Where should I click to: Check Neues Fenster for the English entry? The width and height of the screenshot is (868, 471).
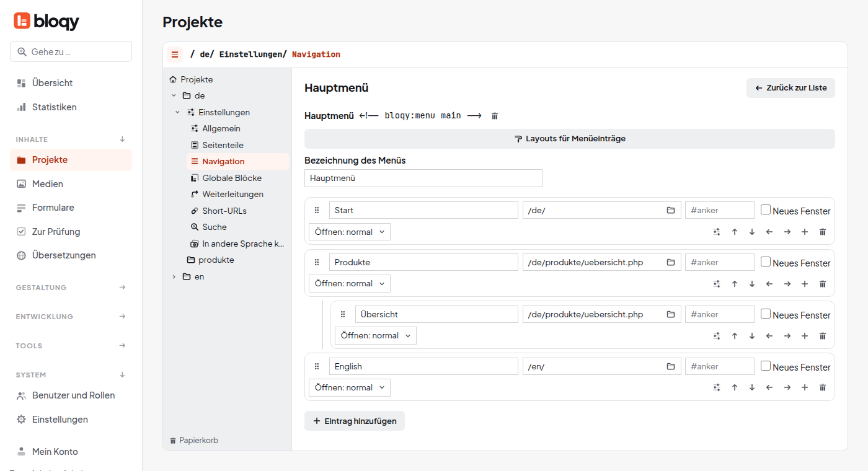click(x=766, y=366)
